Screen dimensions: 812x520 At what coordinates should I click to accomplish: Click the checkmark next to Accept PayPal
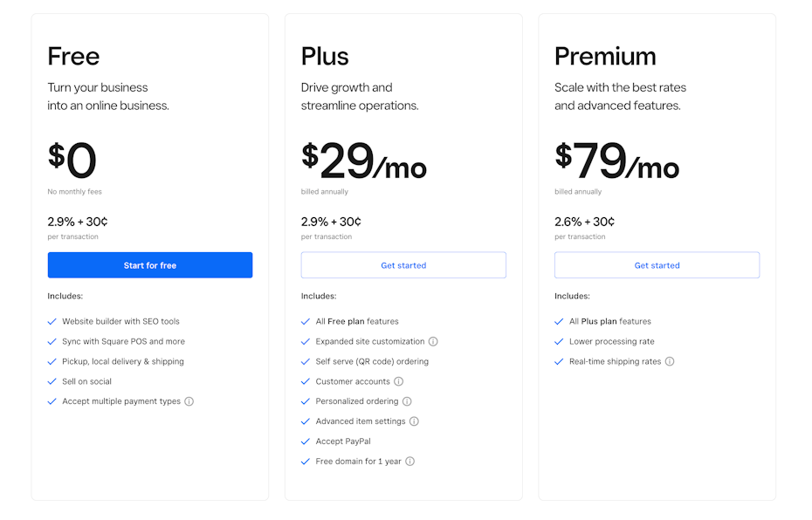pyautogui.click(x=305, y=441)
